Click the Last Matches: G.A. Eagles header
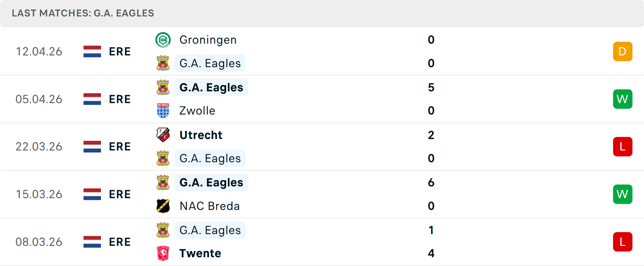 pos(83,13)
